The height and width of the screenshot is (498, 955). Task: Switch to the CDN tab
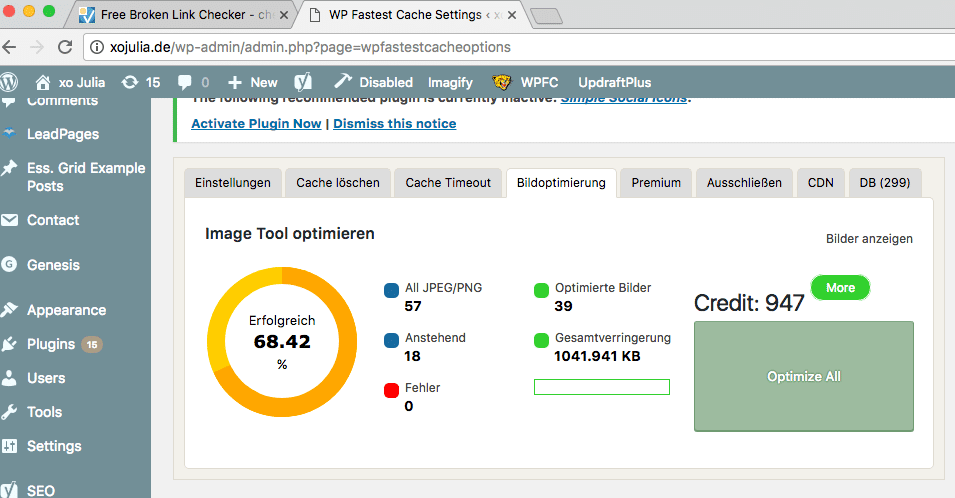(820, 183)
